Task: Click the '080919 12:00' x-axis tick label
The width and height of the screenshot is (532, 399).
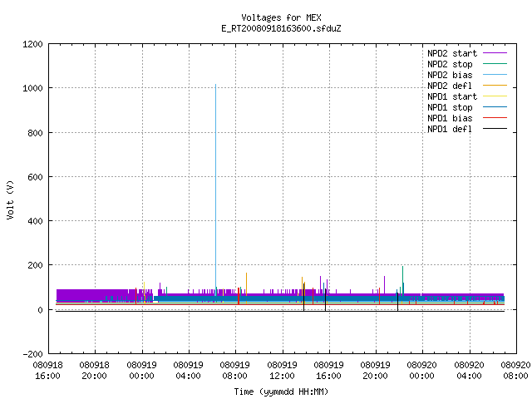Action: pos(282,371)
